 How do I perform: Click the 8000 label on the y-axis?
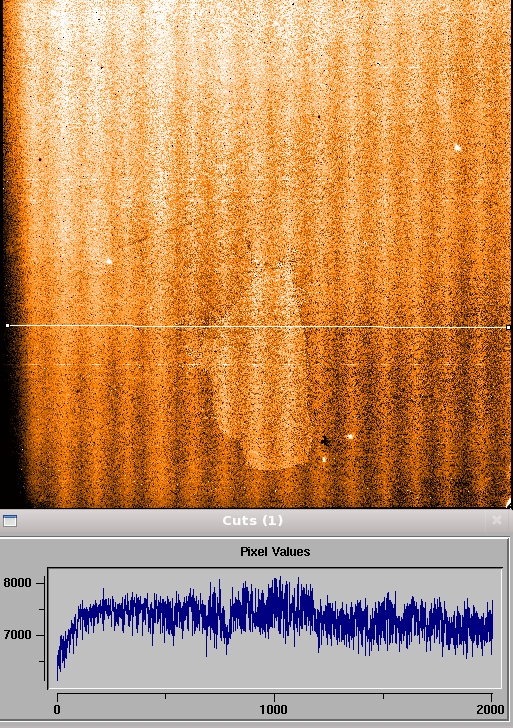[x=18, y=583]
